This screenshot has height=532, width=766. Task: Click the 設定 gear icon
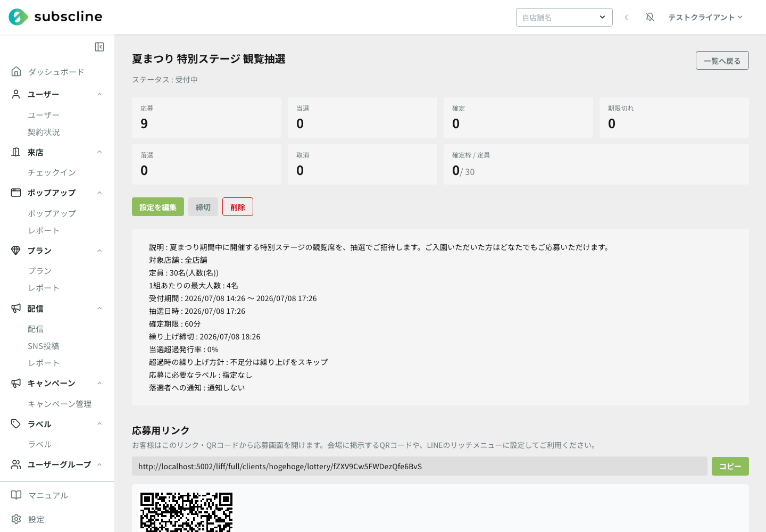point(16,519)
